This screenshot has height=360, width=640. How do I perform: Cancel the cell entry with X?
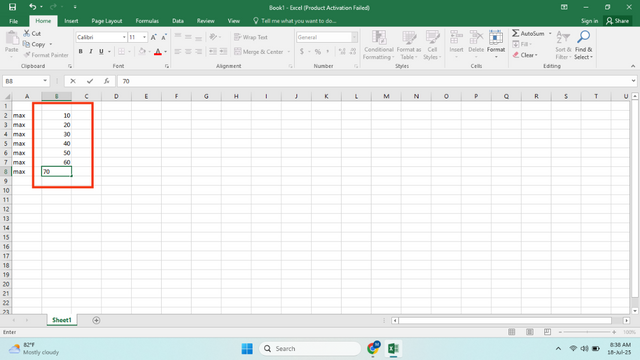point(73,81)
